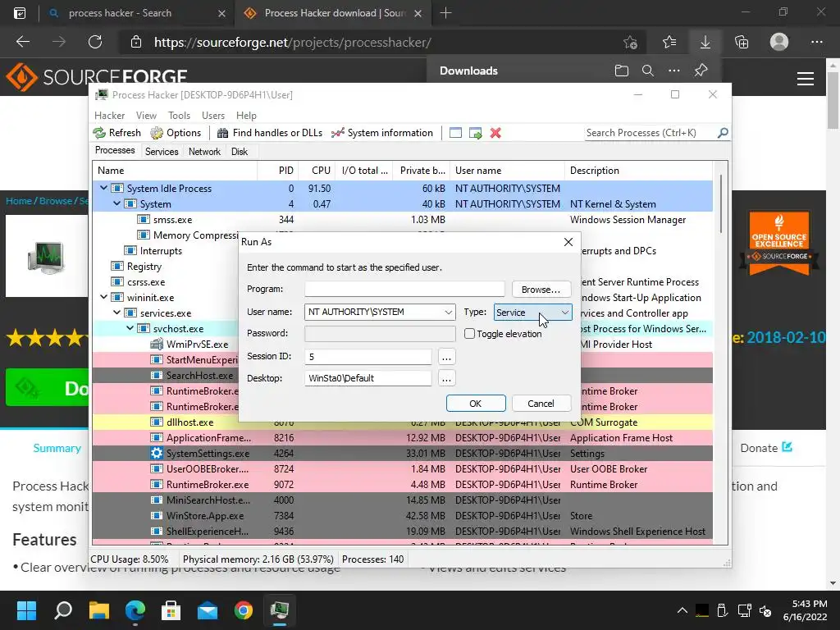Click OK in Run As dialog
Viewport: 840px width, 630px height.
coord(476,404)
